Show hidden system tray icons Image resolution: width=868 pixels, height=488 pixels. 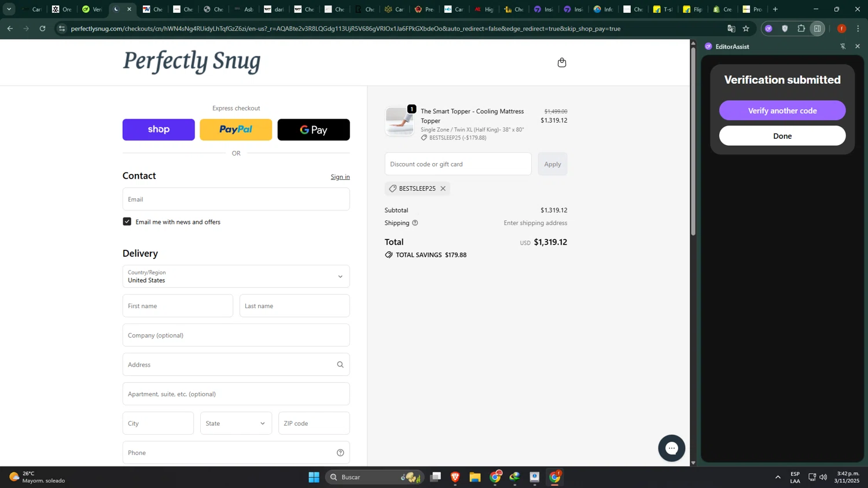[778, 477]
